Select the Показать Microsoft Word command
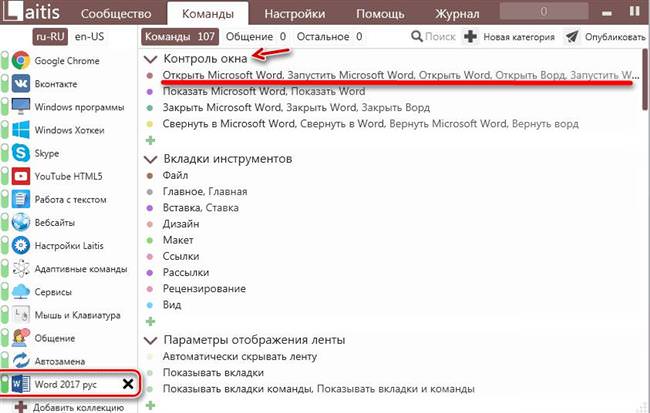The height and width of the screenshot is (413, 650). click(264, 91)
